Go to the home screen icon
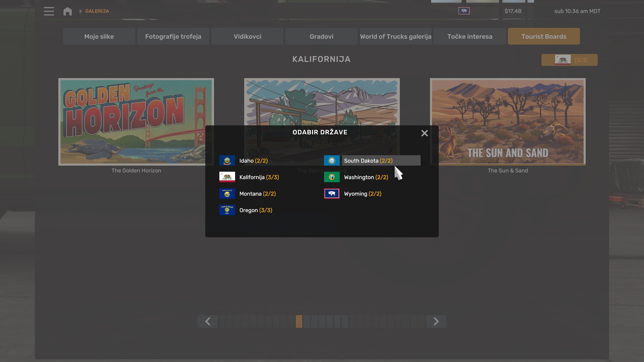The image size is (644, 362). pyautogui.click(x=67, y=11)
